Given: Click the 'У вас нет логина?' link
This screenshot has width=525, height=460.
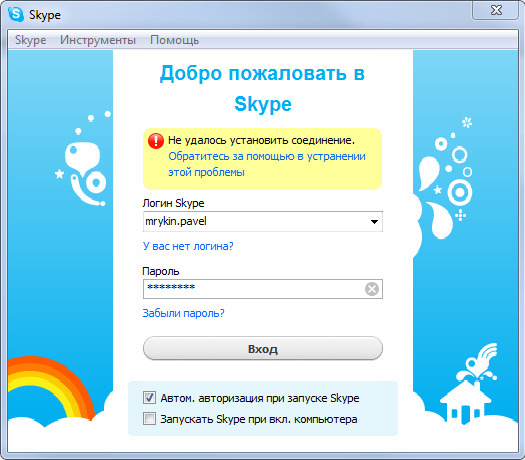Looking at the screenshot, I should point(188,246).
